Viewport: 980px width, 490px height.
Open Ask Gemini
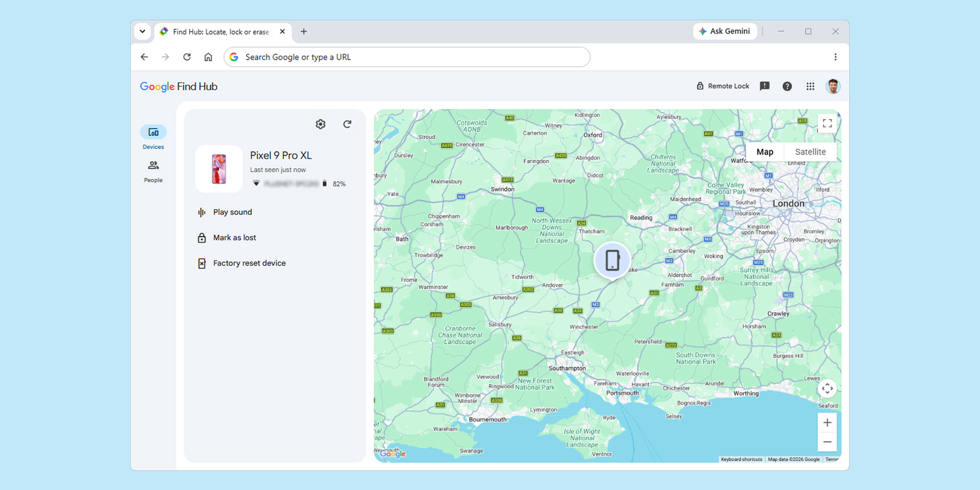click(725, 31)
